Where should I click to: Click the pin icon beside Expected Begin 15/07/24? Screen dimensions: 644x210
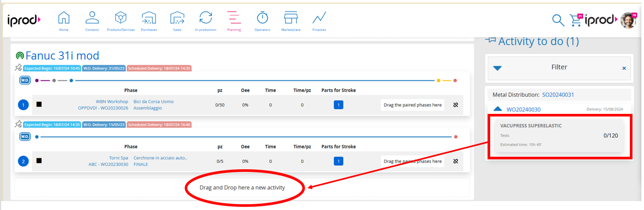tap(18, 67)
